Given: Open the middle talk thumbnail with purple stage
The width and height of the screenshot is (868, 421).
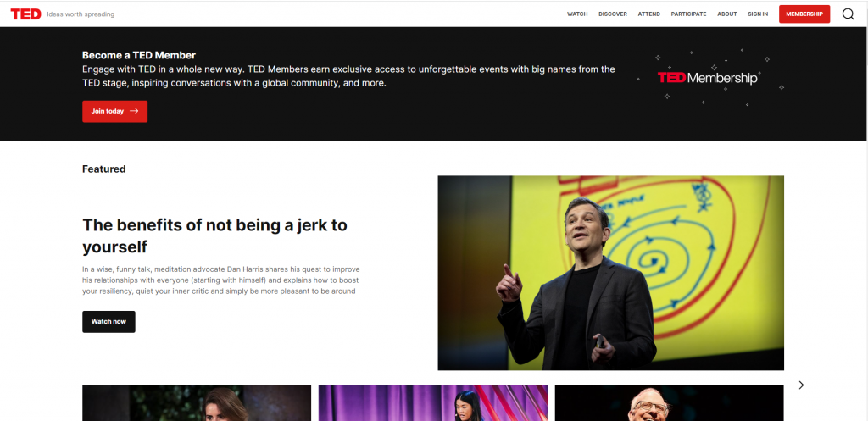Looking at the screenshot, I should click(x=432, y=403).
